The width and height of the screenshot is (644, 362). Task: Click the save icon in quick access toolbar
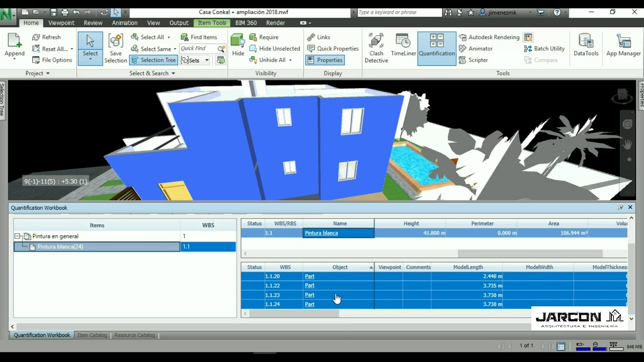[53, 12]
